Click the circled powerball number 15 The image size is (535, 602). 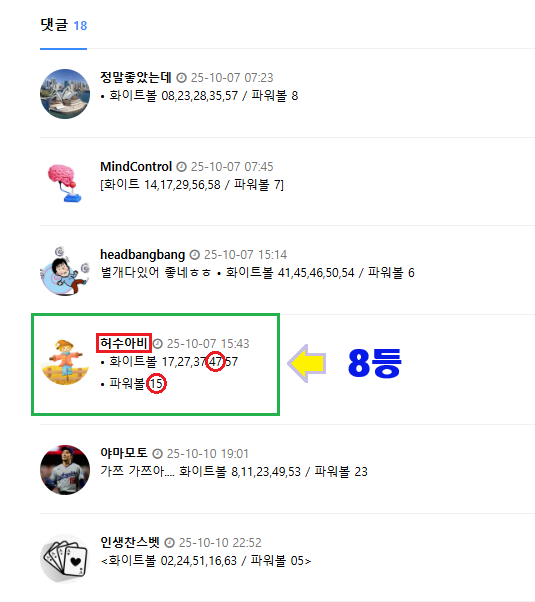tap(156, 383)
